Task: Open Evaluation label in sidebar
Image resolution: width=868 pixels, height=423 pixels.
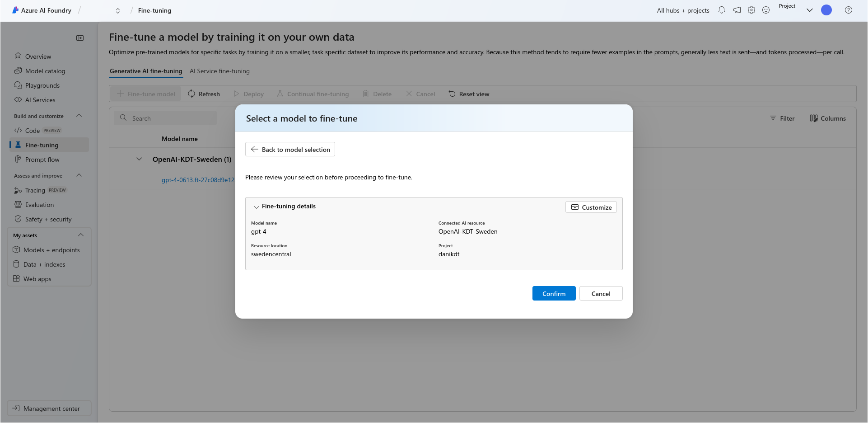Action: [x=39, y=205]
